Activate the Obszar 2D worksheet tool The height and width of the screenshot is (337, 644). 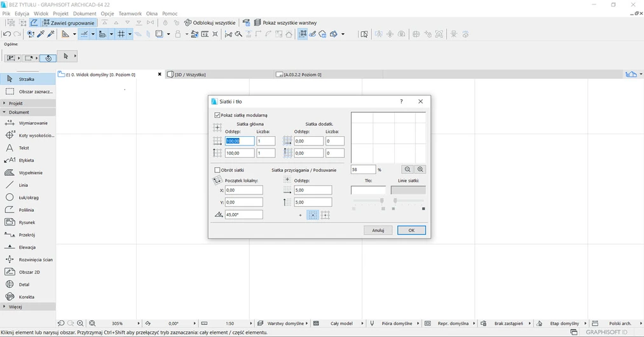tap(27, 272)
